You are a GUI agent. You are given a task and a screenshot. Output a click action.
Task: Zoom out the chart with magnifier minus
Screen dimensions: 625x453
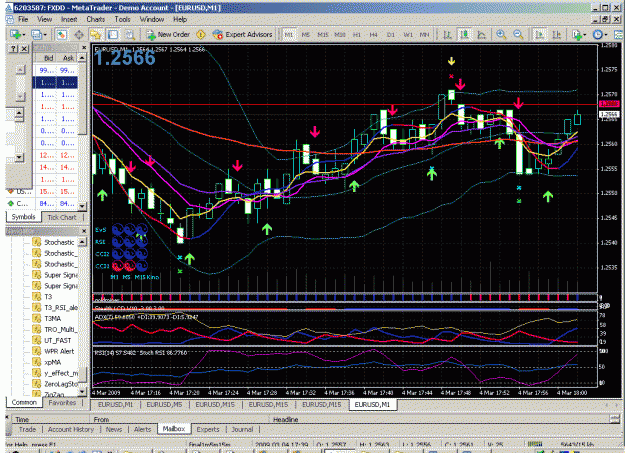point(518,35)
